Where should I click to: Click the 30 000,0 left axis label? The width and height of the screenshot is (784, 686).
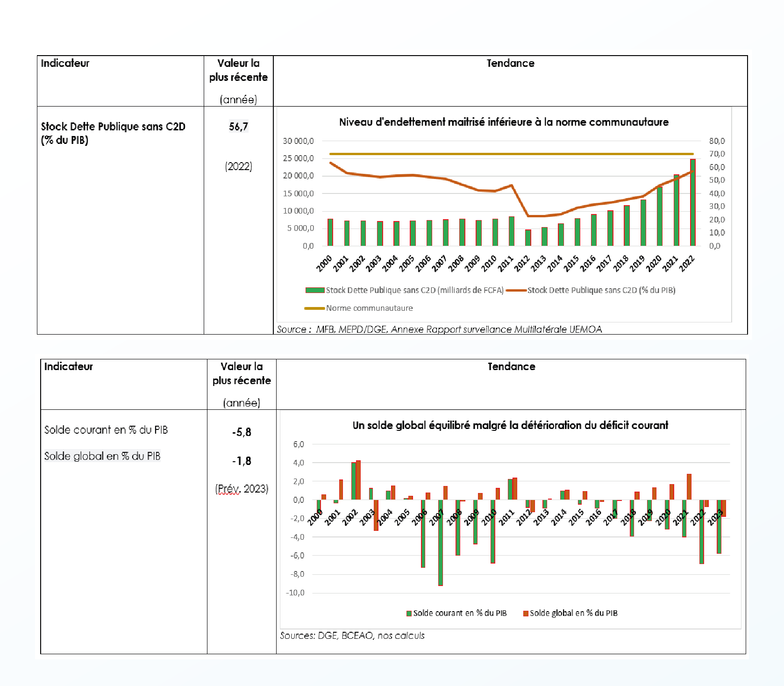tap(298, 141)
